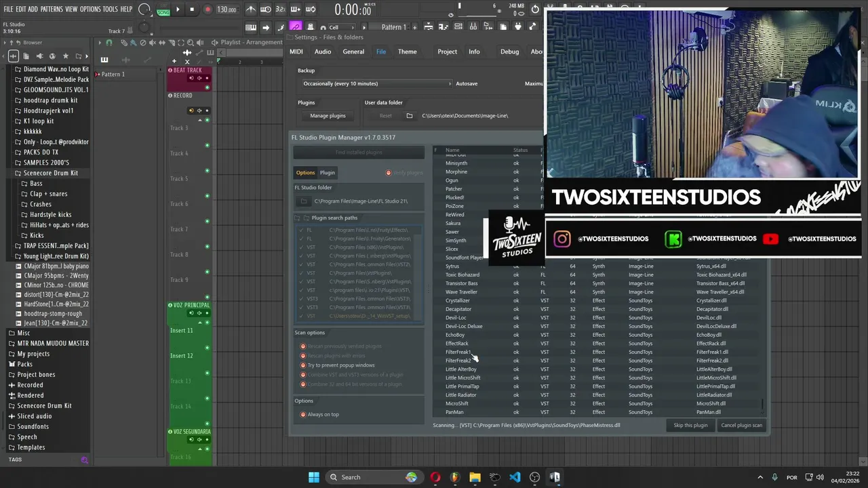Open the OPTIONS menu
This screenshot has width=868, height=488.
(x=90, y=9)
